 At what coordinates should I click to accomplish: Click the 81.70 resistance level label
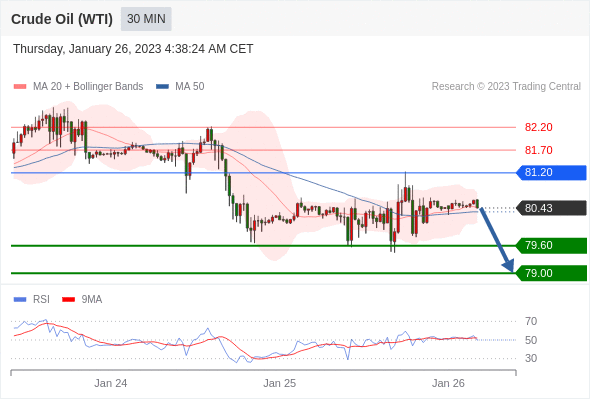coord(539,150)
